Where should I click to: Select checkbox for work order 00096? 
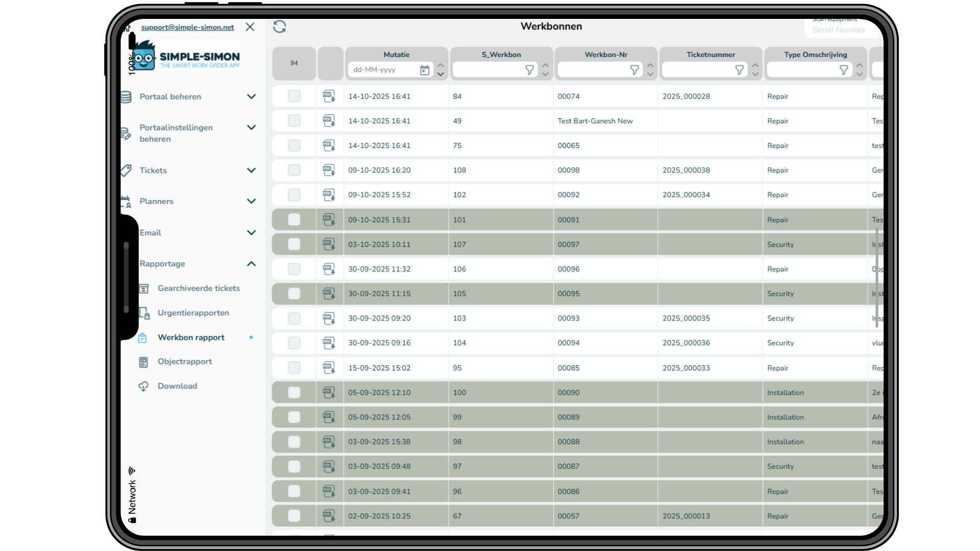(294, 269)
